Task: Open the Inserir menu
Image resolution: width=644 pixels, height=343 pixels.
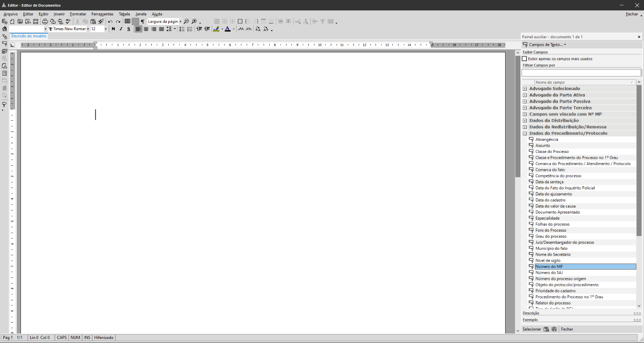Action: point(59,14)
